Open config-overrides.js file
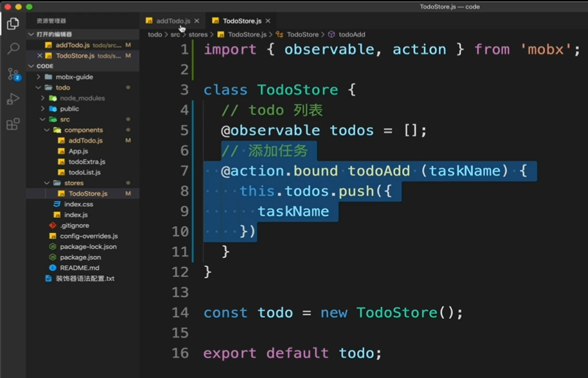The image size is (588, 378). 83,236
